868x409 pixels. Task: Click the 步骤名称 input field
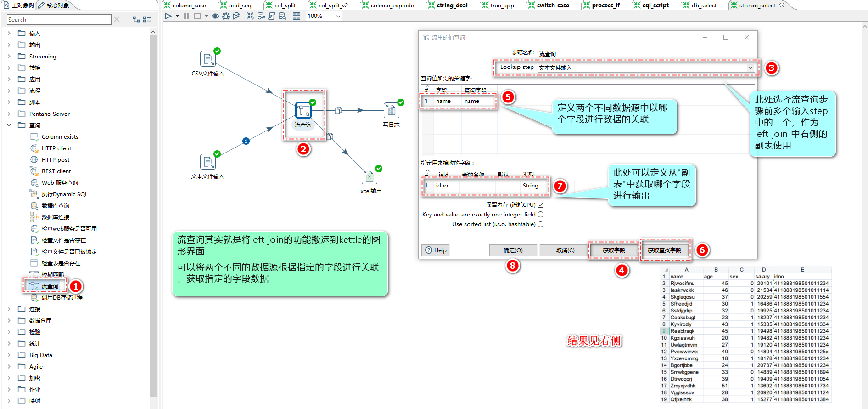coord(646,54)
